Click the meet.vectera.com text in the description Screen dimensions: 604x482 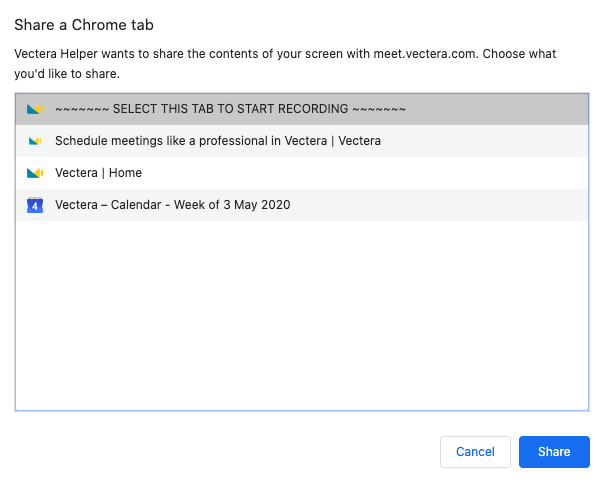425,54
